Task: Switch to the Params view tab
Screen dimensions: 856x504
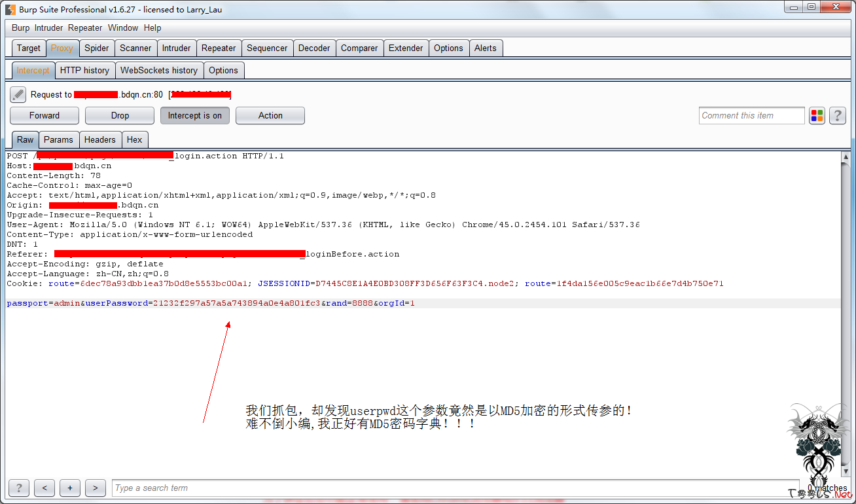Action: 59,139
